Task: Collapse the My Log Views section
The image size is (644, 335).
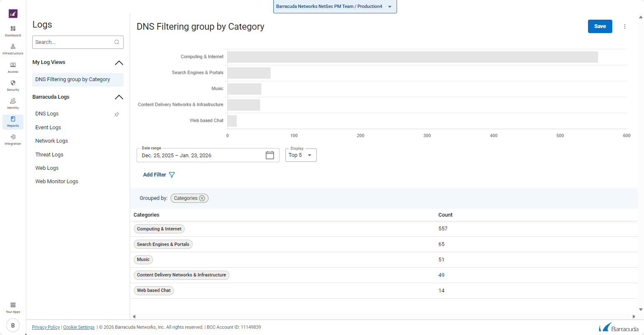Action: pos(119,63)
